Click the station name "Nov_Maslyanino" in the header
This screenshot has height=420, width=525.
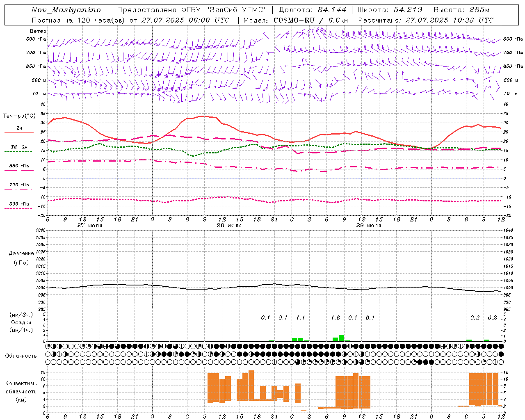click(x=66, y=10)
